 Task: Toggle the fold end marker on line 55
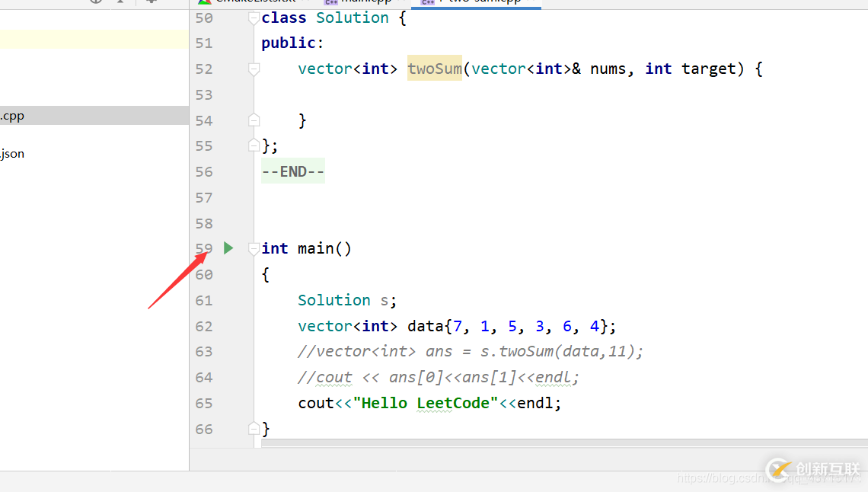(x=254, y=145)
